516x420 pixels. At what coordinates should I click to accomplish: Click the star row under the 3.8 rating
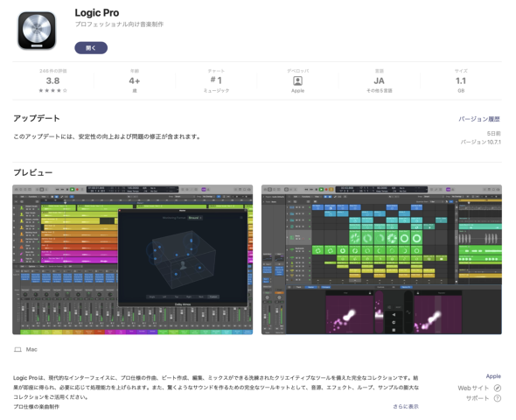click(x=53, y=90)
